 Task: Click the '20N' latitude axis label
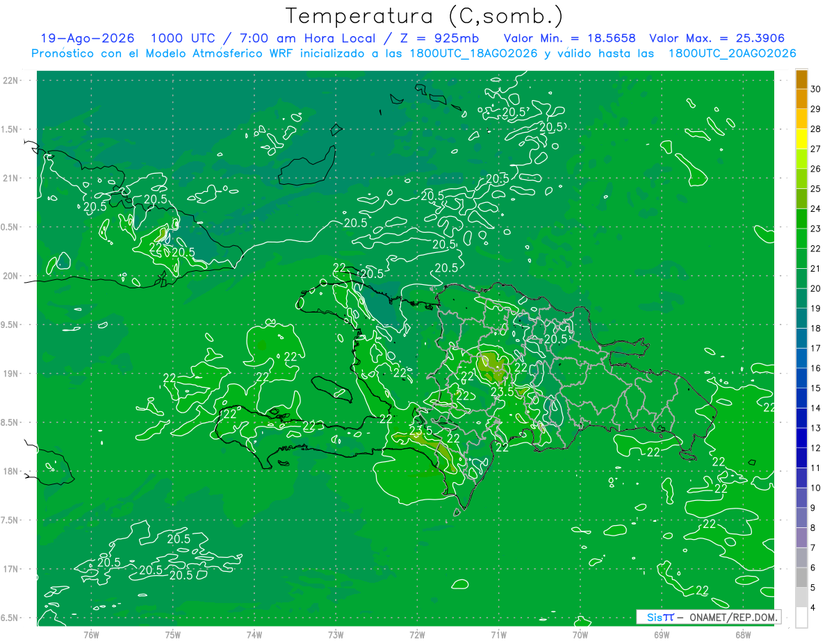tap(10, 276)
